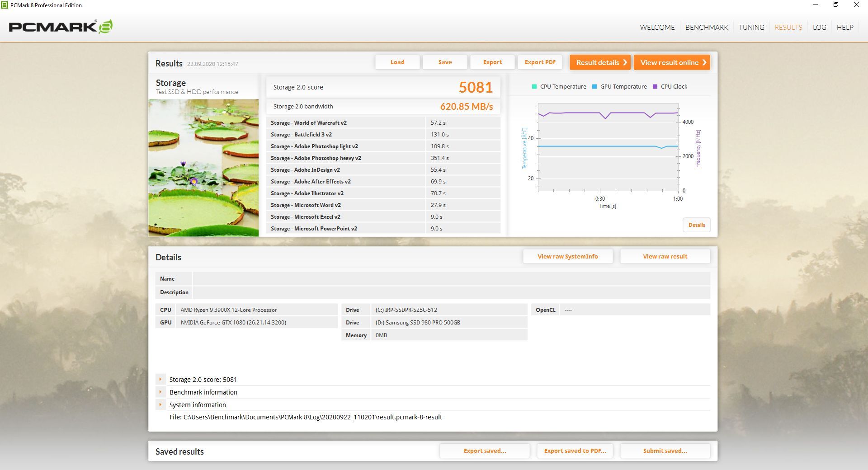
Task: Open the LOG tab
Action: click(x=819, y=27)
